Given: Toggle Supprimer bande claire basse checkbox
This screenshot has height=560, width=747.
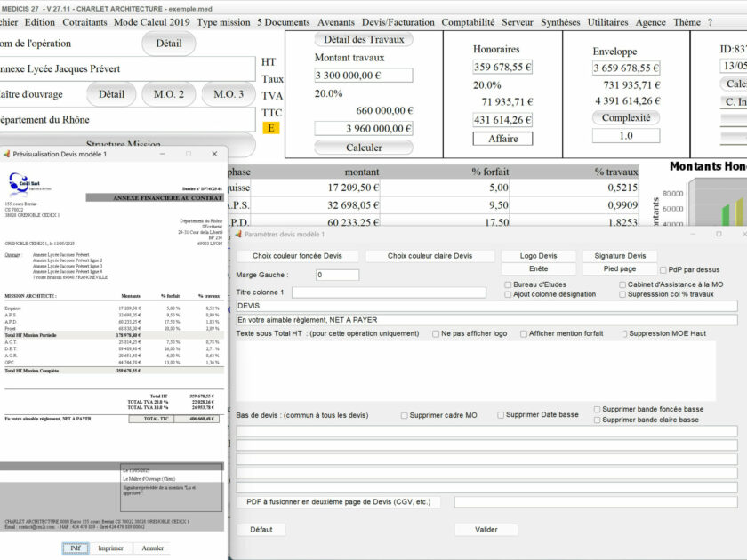Looking at the screenshot, I should coord(597,420).
